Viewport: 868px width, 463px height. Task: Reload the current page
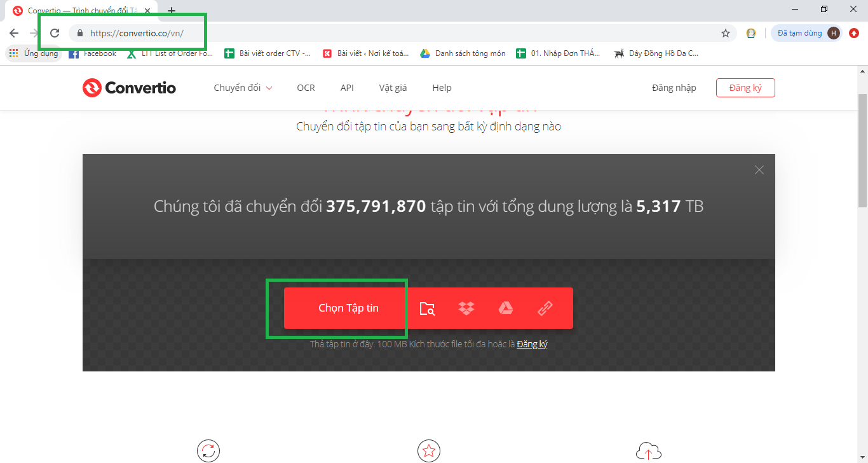coord(56,32)
